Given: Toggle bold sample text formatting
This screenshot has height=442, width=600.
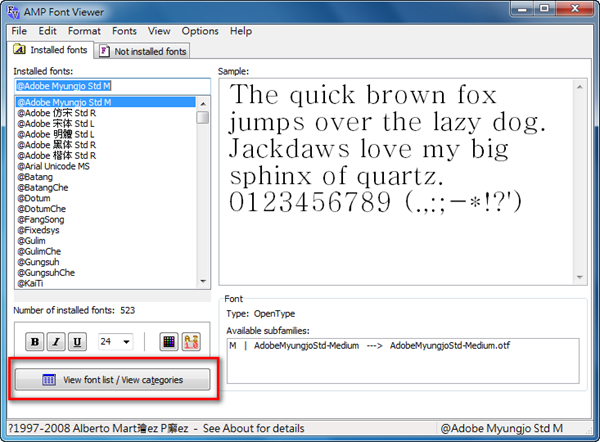Looking at the screenshot, I should pos(35,342).
